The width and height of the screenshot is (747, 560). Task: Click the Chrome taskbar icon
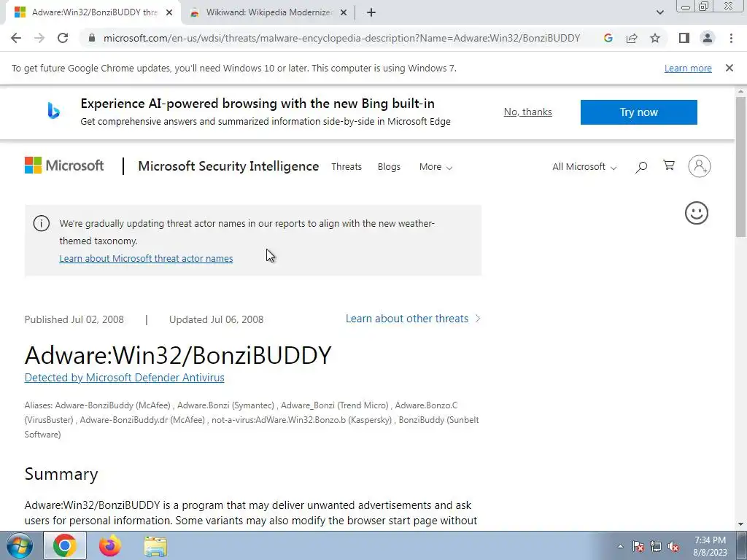[x=65, y=545]
